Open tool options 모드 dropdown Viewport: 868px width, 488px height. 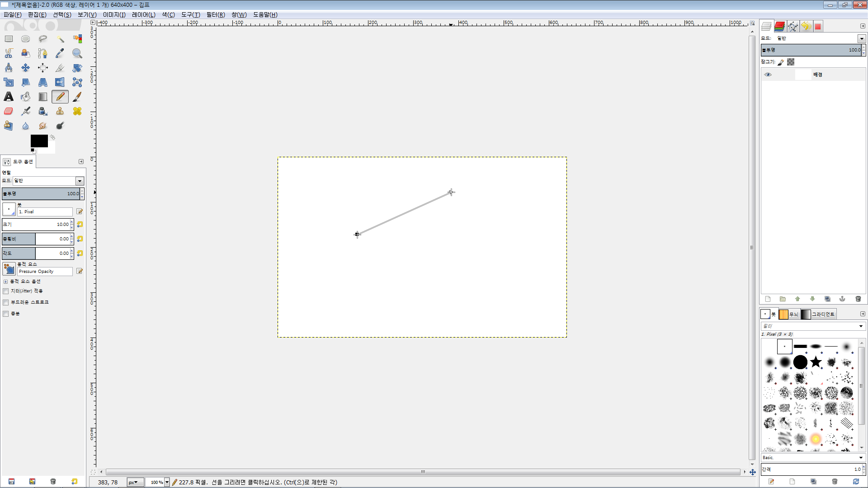click(x=80, y=181)
